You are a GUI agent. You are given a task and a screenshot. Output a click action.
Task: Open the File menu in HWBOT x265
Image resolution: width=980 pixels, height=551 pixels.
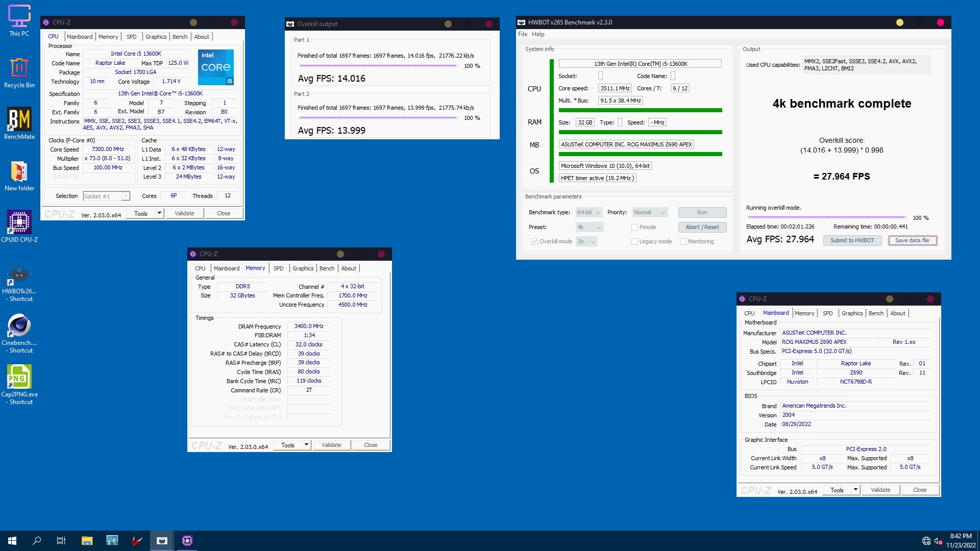coord(523,34)
